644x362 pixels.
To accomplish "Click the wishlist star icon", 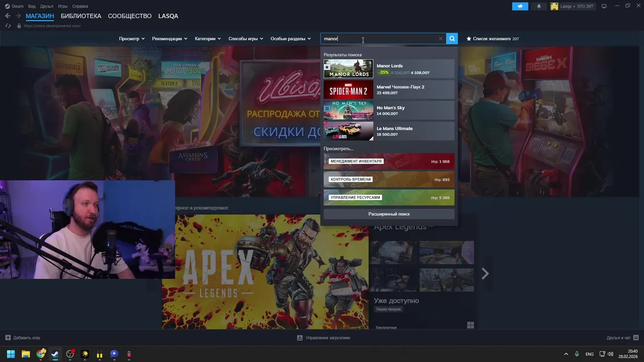I will point(469,39).
